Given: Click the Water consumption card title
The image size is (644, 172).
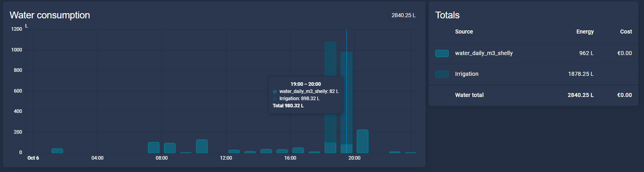Looking at the screenshot, I should coord(50,15).
